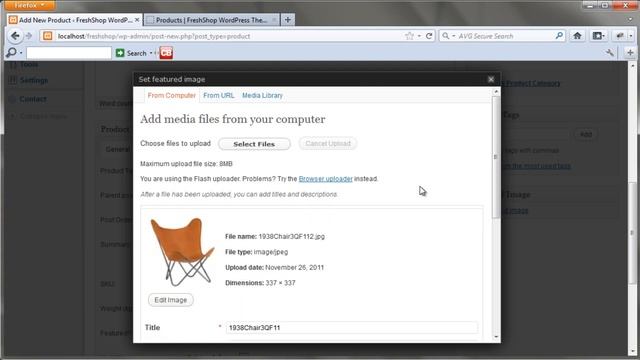Switch to the From URL tab

(219, 95)
